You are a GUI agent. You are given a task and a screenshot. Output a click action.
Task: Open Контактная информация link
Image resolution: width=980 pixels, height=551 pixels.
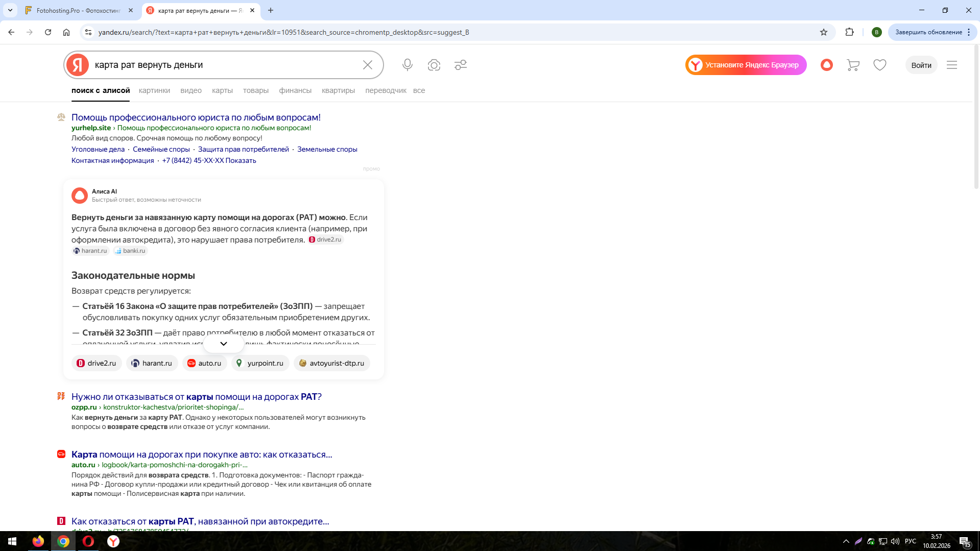pos(113,160)
